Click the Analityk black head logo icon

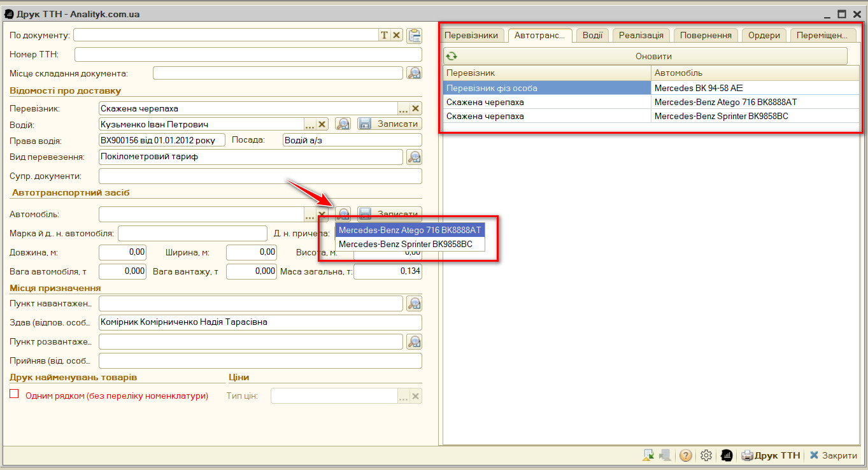pyautogui.click(x=727, y=455)
